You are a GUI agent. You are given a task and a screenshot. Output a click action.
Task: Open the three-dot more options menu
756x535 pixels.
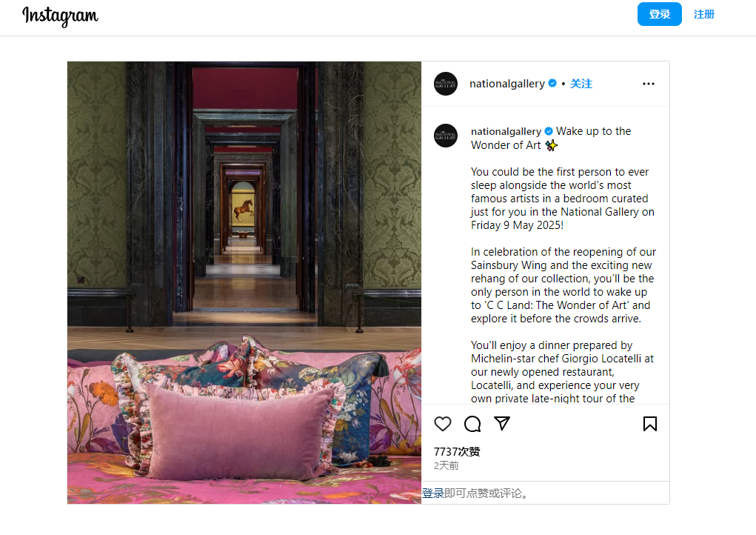point(649,84)
